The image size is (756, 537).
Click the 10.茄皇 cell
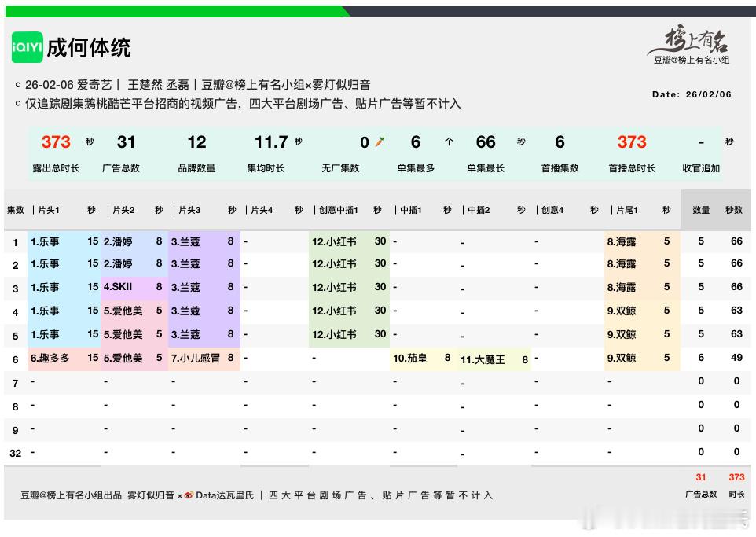point(409,358)
